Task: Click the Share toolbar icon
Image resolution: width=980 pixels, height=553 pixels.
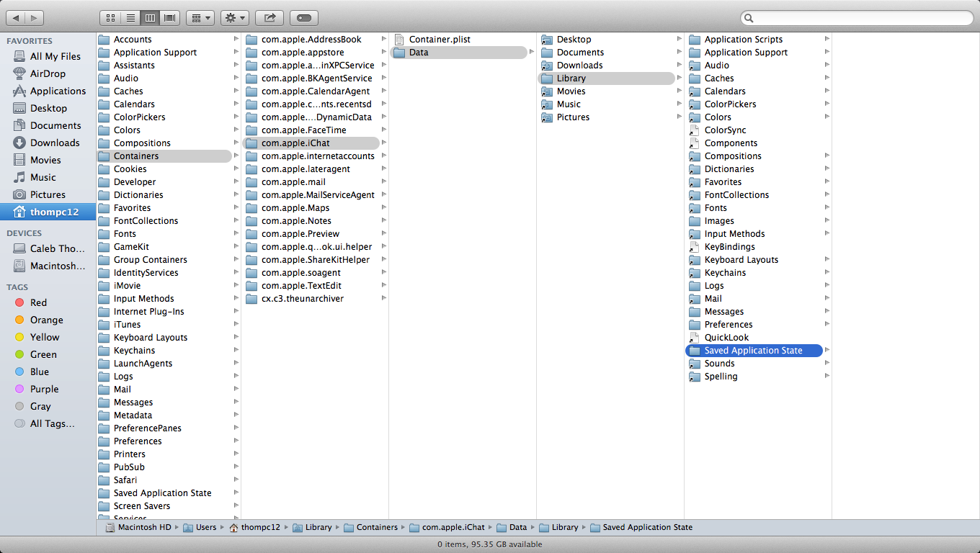Action: pyautogui.click(x=269, y=17)
